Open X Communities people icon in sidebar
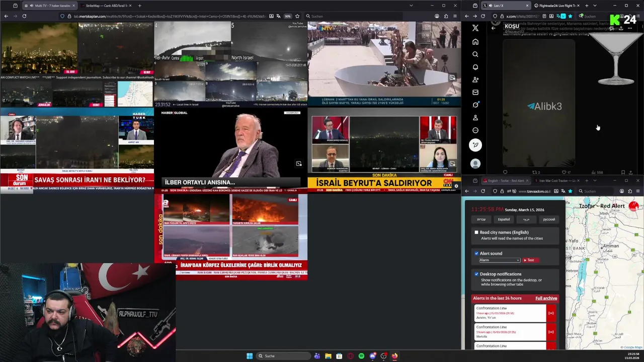The image size is (644, 362). click(475, 79)
